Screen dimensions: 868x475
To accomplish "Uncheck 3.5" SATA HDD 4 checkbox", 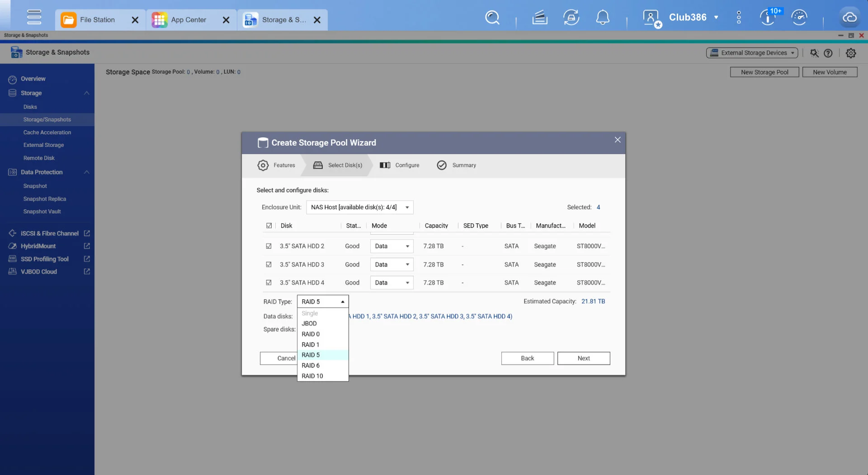I will click(269, 282).
